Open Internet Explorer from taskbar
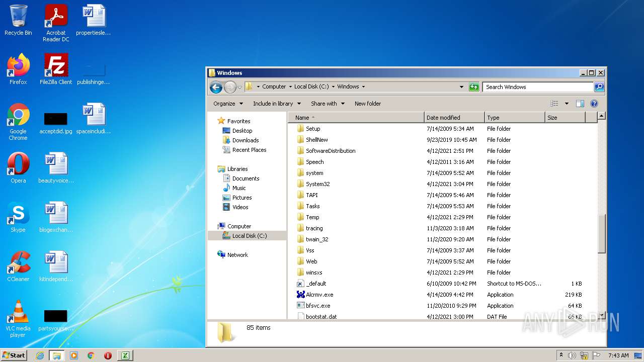 click(40, 355)
